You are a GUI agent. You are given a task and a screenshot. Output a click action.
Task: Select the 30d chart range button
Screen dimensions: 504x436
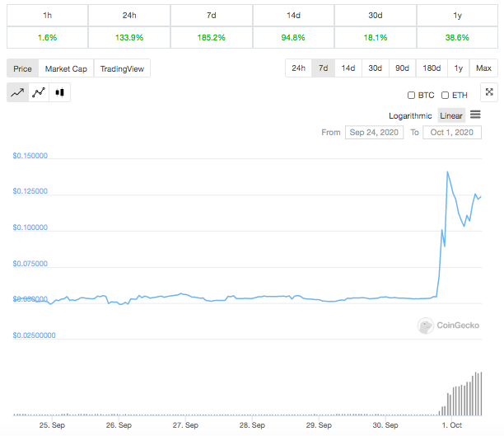coord(375,68)
